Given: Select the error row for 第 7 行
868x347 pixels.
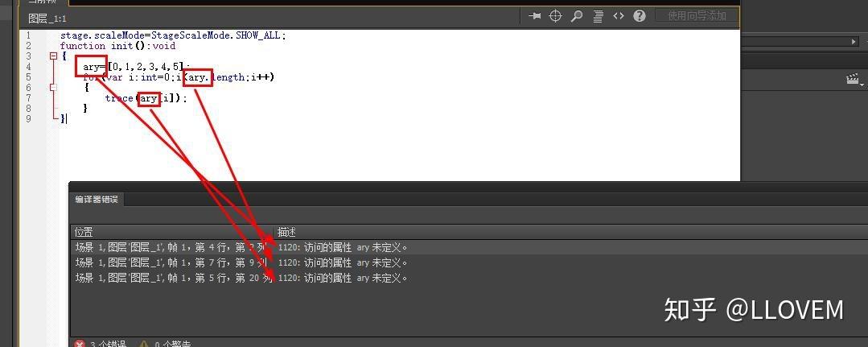Looking at the screenshot, I should coord(470,262).
